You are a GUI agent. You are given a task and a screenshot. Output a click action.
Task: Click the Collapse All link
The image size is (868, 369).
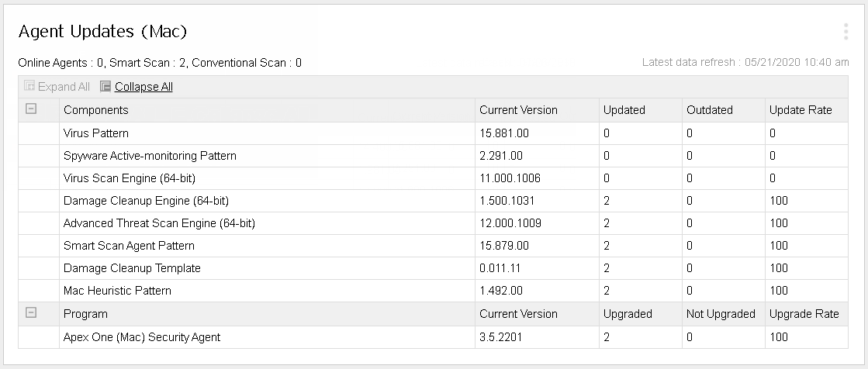click(x=144, y=87)
